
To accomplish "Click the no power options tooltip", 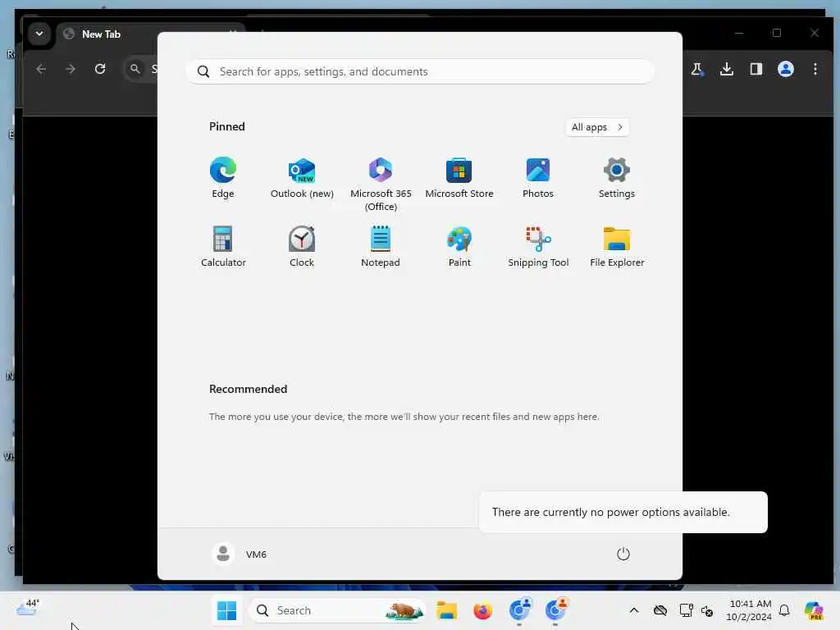I will click(623, 512).
